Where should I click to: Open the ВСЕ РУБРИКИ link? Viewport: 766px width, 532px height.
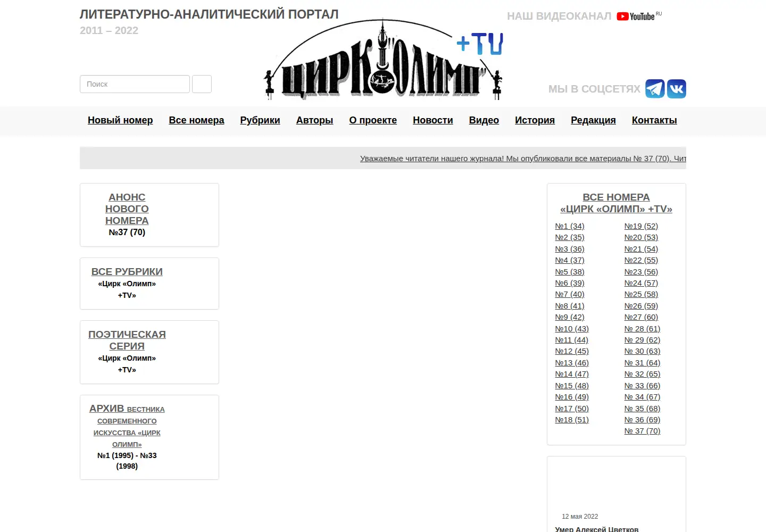127,272
